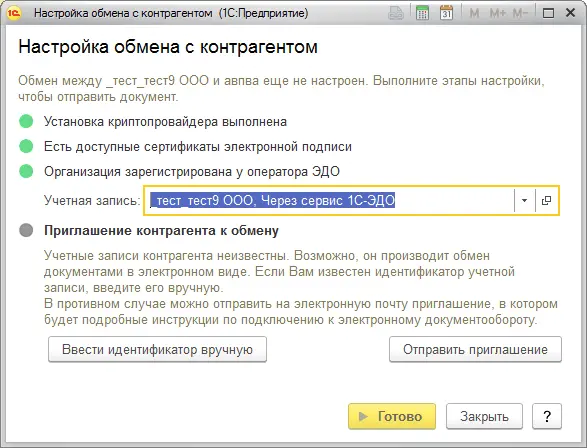This screenshot has width=587, height=448.
Task: Open the calendar icon in title bar
Action: tap(446, 13)
